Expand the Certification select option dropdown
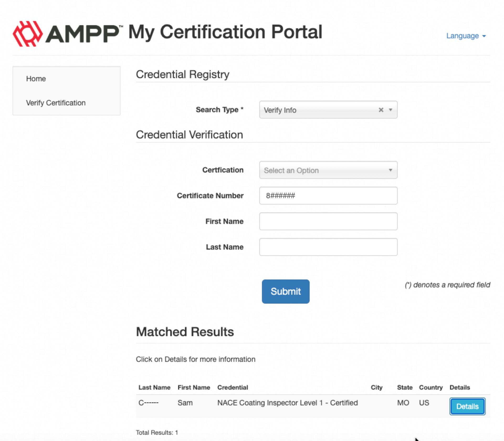Image resolution: width=504 pixels, height=441 pixels. [x=328, y=170]
